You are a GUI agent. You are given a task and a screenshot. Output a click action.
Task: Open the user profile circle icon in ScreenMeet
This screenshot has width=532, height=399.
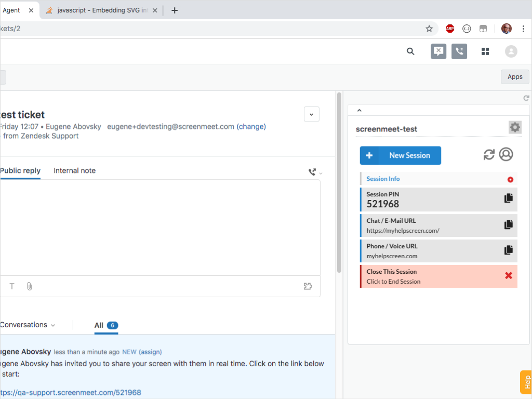[506, 154]
